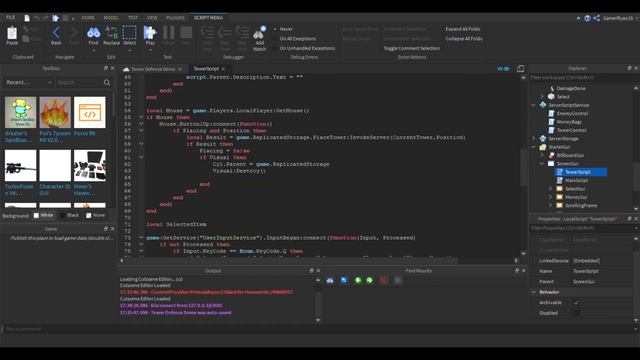
Task: Toggle the Disabled property checkbox
Action: tap(576, 313)
